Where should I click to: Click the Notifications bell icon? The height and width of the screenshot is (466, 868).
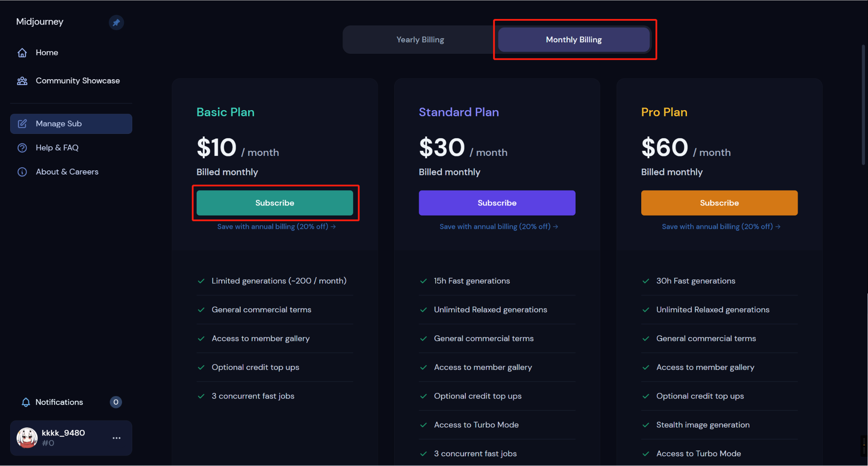[26, 402]
